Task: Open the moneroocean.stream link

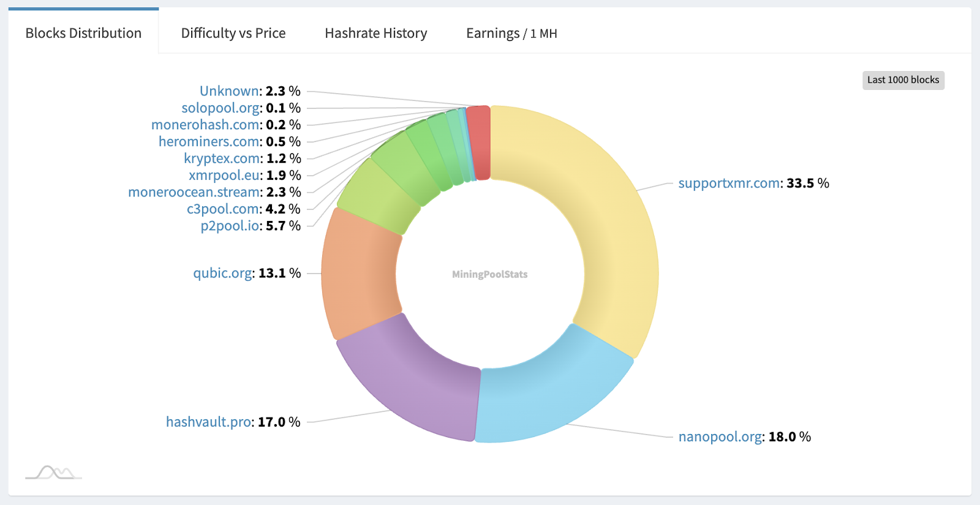Action: (194, 192)
